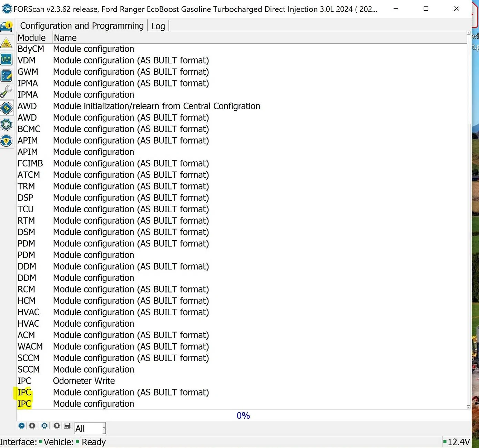Select the IPC Odometer Write row

coord(241,381)
